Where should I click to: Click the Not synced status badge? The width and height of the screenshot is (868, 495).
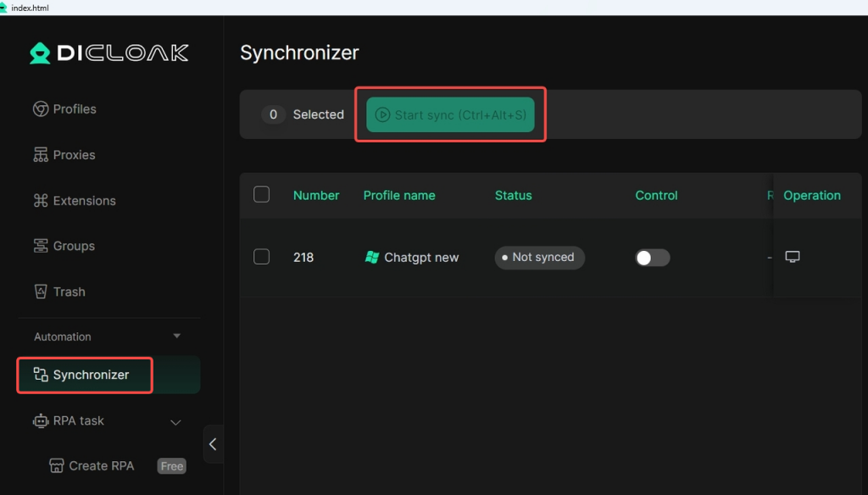pyautogui.click(x=539, y=258)
